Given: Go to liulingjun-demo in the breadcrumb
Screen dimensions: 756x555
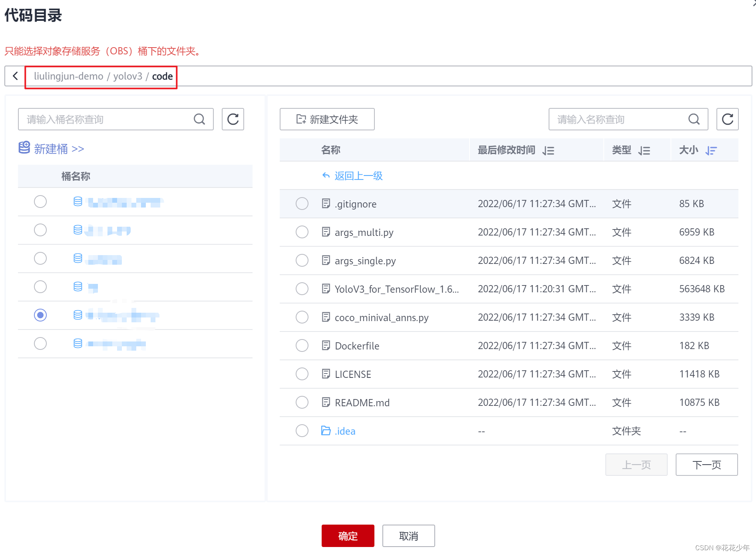Looking at the screenshot, I should point(68,76).
